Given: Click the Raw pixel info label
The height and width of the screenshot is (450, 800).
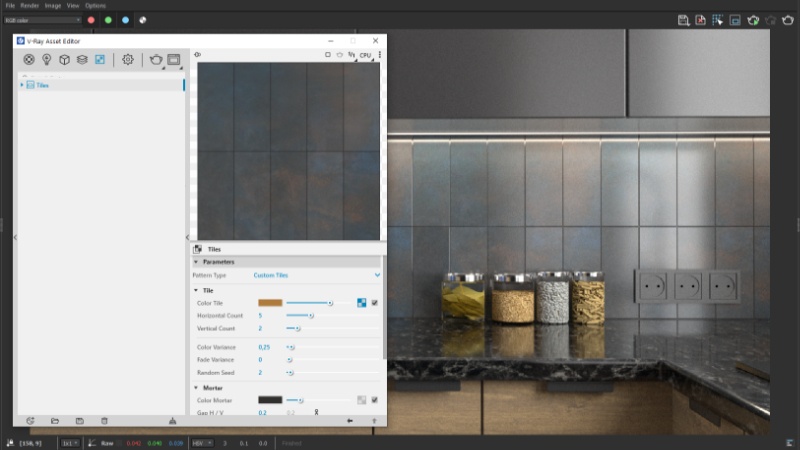Looking at the screenshot, I should 107,443.
